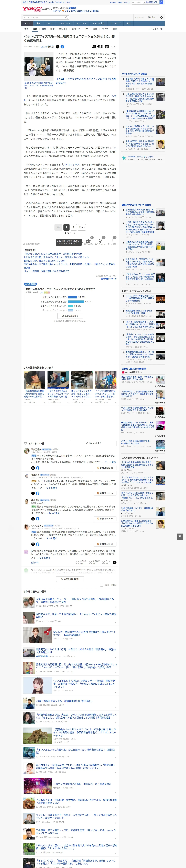Share 石井万寿美's comment on X
This screenshot has height=868, width=186.
pos(33,468)
